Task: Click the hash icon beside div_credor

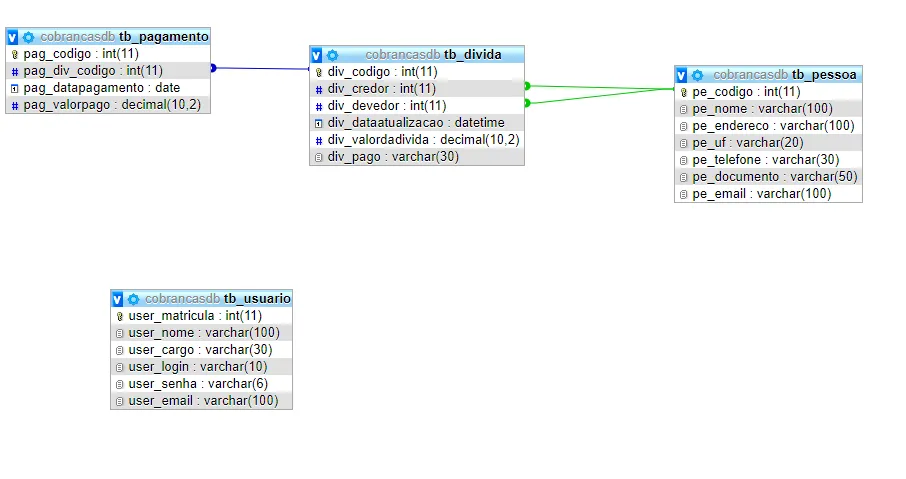Action: [319, 89]
